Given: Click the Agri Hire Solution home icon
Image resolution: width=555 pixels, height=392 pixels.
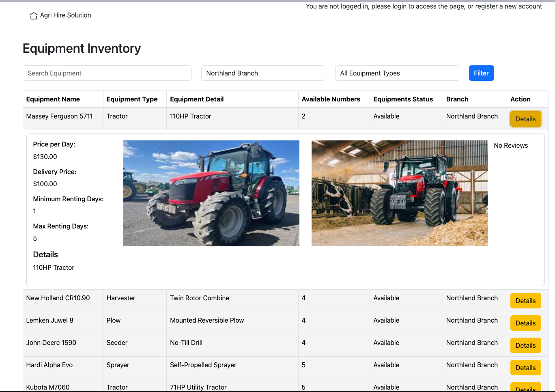Looking at the screenshot, I should pyautogui.click(x=33, y=16).
